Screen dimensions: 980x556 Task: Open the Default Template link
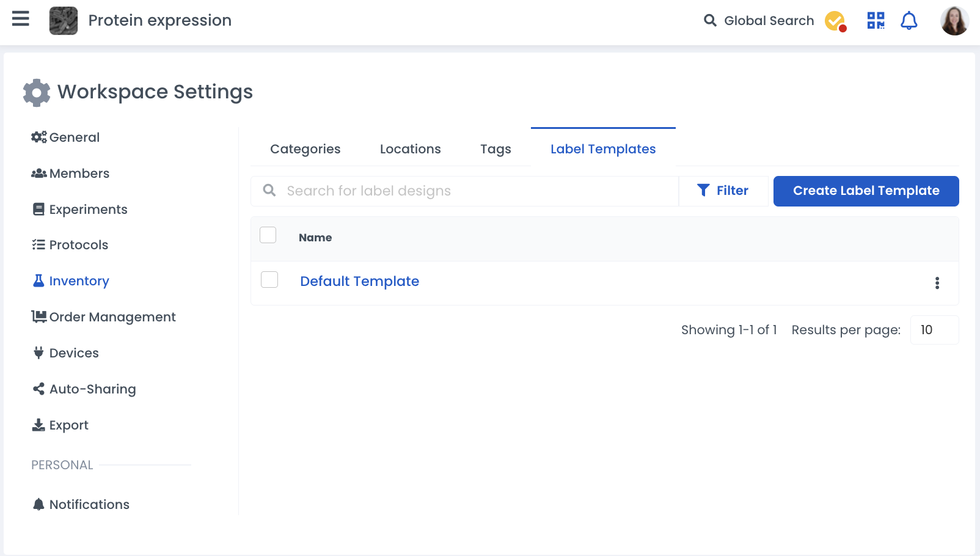(x=359, y=281)
